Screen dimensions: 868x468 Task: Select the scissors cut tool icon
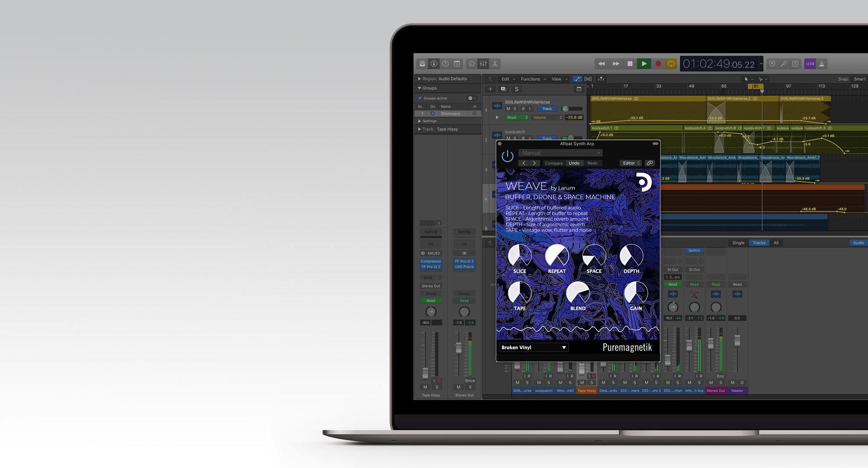[x=495, y=64]
